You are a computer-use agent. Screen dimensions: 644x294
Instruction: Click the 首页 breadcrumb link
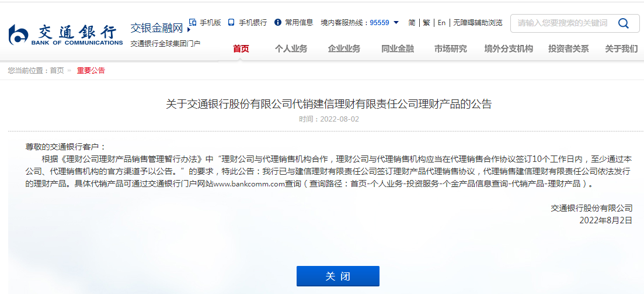pyautogui.click(x=57, y=70)
